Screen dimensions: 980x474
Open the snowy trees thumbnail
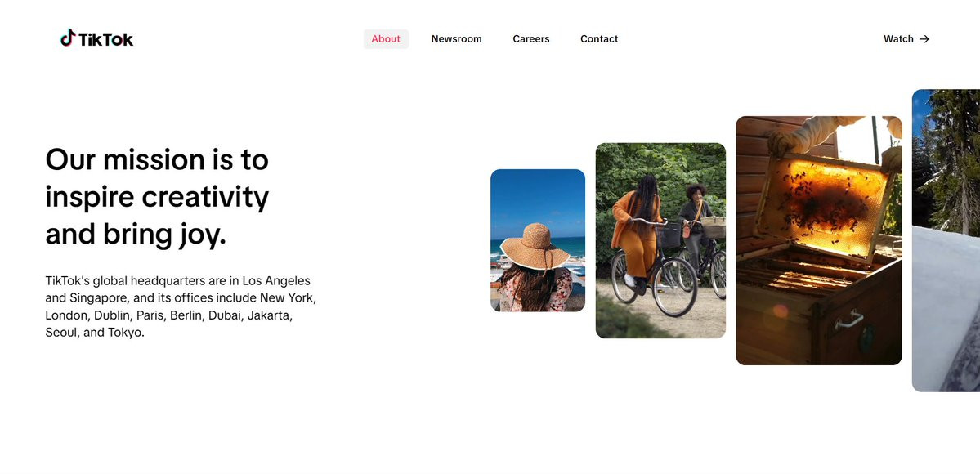(946, 241)
